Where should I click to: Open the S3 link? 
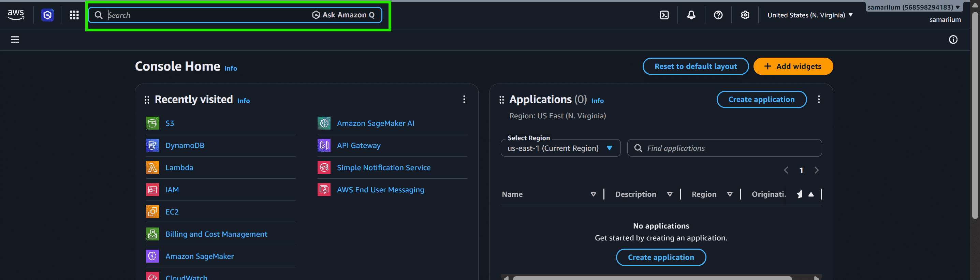pyautogui.click(x=170, y=123)
